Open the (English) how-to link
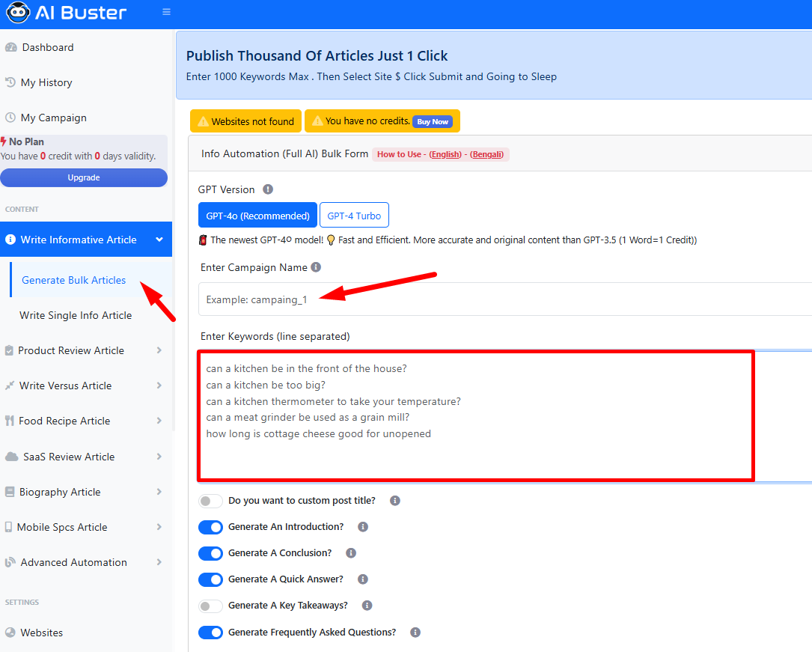Screen dimensions: 812x652 (x=445, y=154)
